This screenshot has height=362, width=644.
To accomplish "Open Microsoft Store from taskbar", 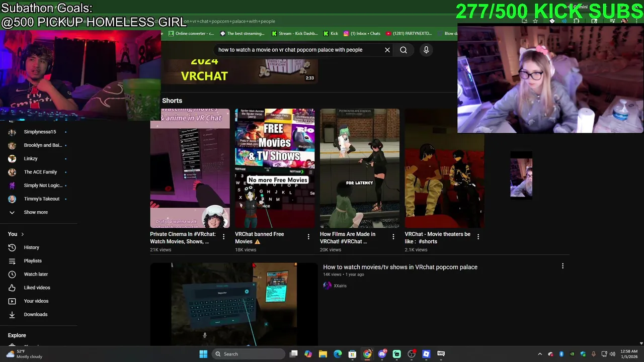I will pyautogui.click(x=352, y=354).
